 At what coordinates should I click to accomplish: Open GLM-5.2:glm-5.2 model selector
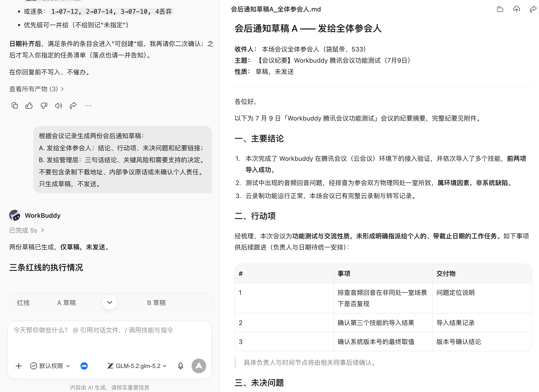coord(137,366)
